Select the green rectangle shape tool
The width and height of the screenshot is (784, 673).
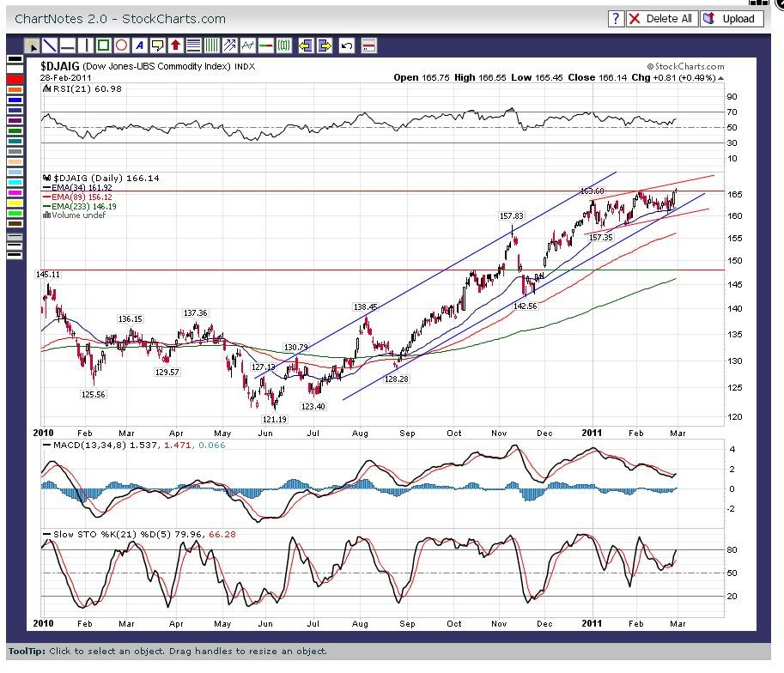104,46
